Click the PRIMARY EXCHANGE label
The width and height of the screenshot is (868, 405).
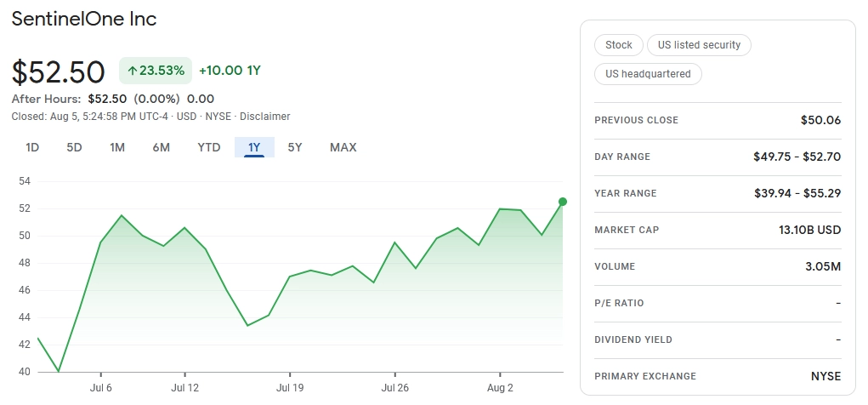(x=645, y=376)
